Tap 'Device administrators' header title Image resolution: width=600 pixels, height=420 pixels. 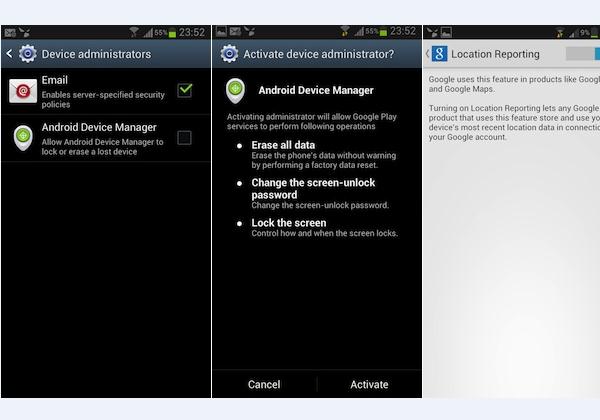pyautogui.click(x=96, y=54)
